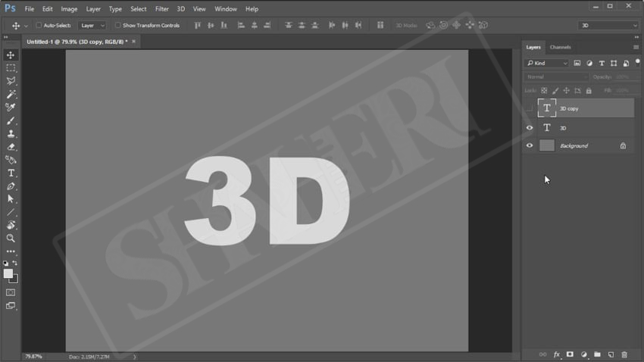Enable the Auto-Select checkbox
The image size is (644, 362).
(39, 26)
